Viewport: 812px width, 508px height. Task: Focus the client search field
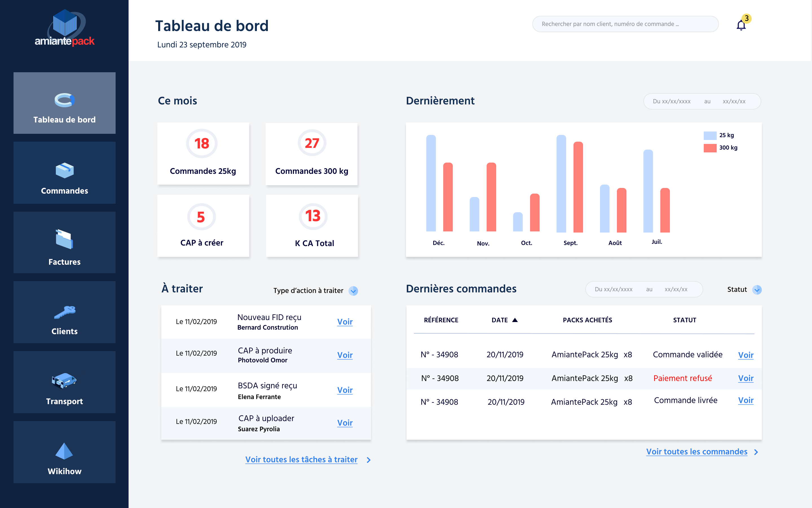625,24
